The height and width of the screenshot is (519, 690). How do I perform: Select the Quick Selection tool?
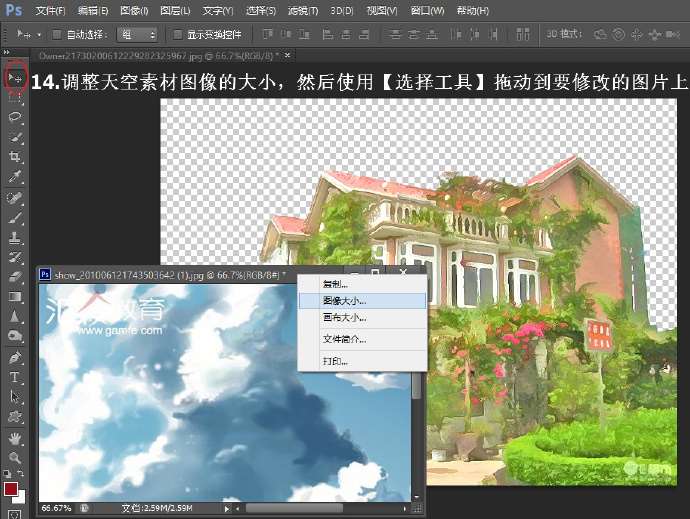click(x=15, y=136)
